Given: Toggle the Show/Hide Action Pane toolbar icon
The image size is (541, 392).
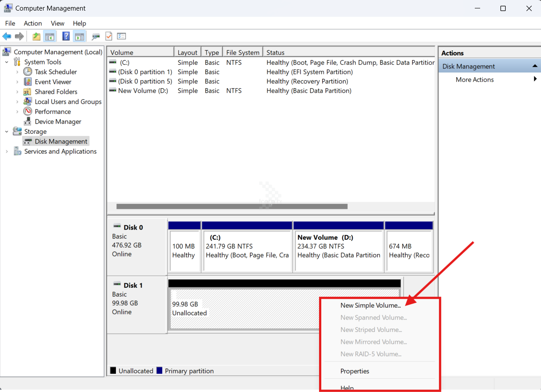Looking at the screenshot, I should point(79,37).
